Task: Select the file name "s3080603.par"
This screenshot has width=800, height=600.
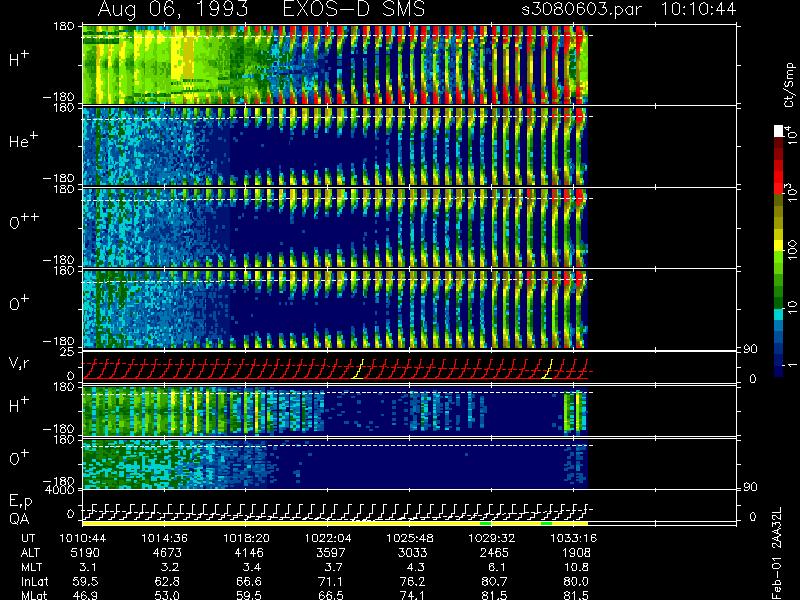Action: [581, 9]
